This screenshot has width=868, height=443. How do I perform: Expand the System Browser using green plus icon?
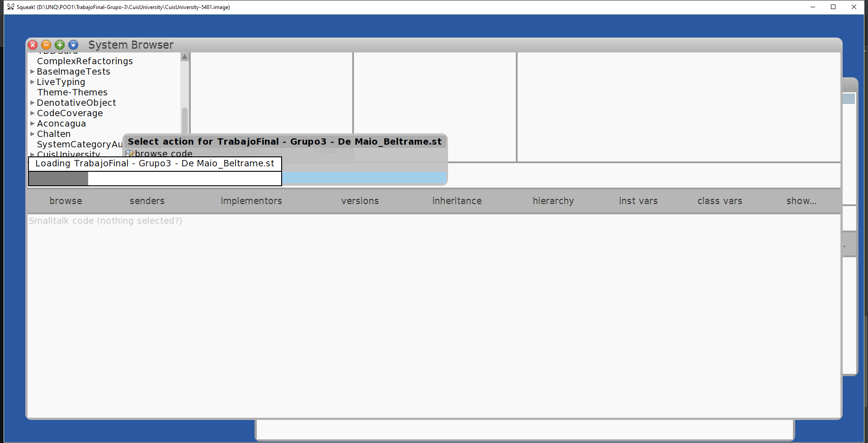60,45
